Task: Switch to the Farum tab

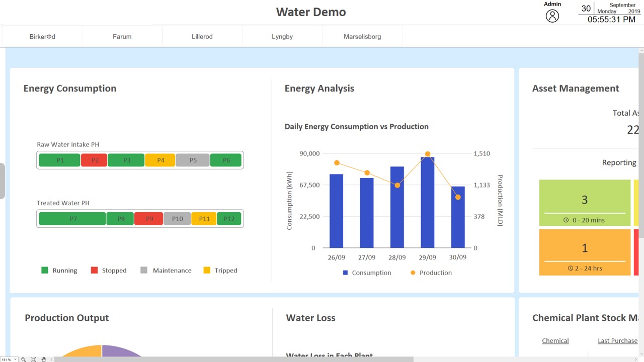Action: [122, 37]
